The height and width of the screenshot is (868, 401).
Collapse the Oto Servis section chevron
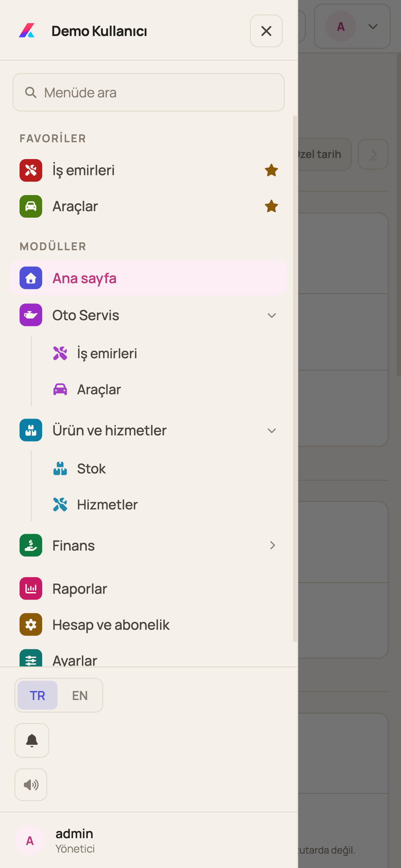coord(272,315)
